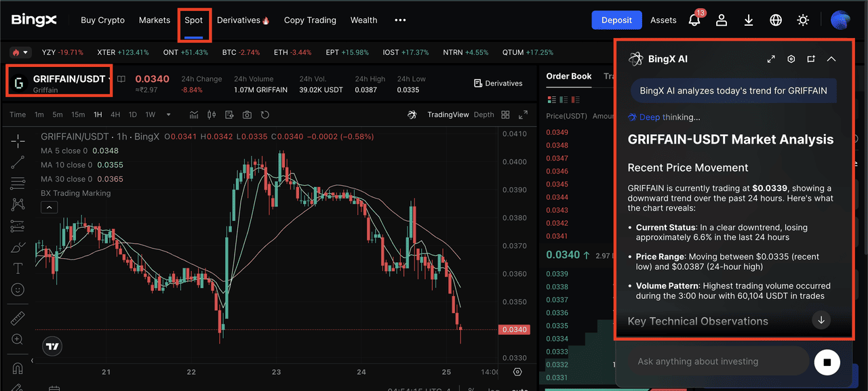Click the BingX AI icon above chart

[x=412, y=115]
